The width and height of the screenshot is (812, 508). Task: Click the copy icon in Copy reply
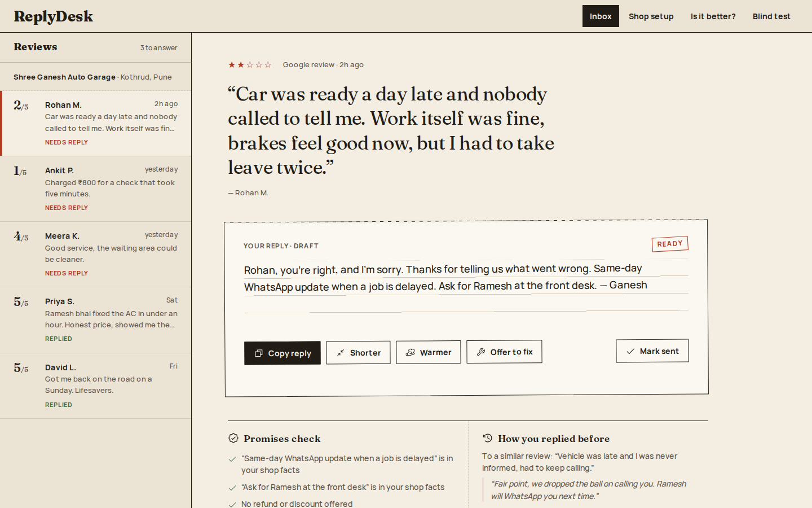click(x=259, y=353)
